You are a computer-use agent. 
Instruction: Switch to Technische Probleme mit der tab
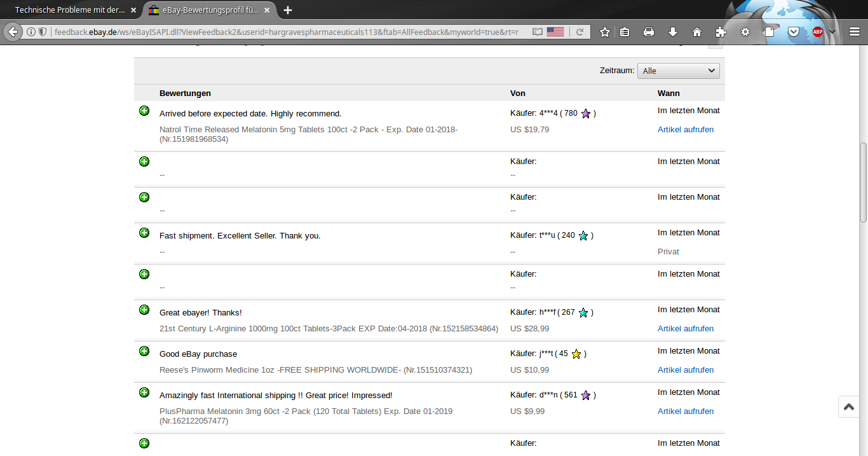pos(70,10)
